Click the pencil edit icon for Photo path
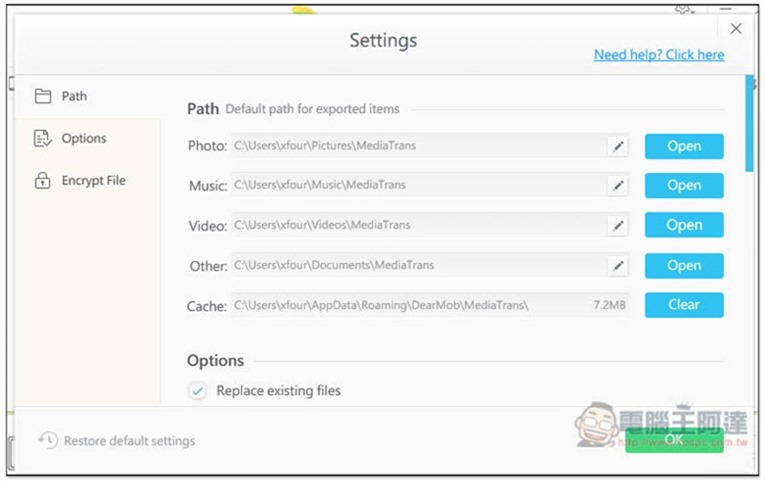The height and width of the screenshot is (481, 765). [x=618, y=146]
